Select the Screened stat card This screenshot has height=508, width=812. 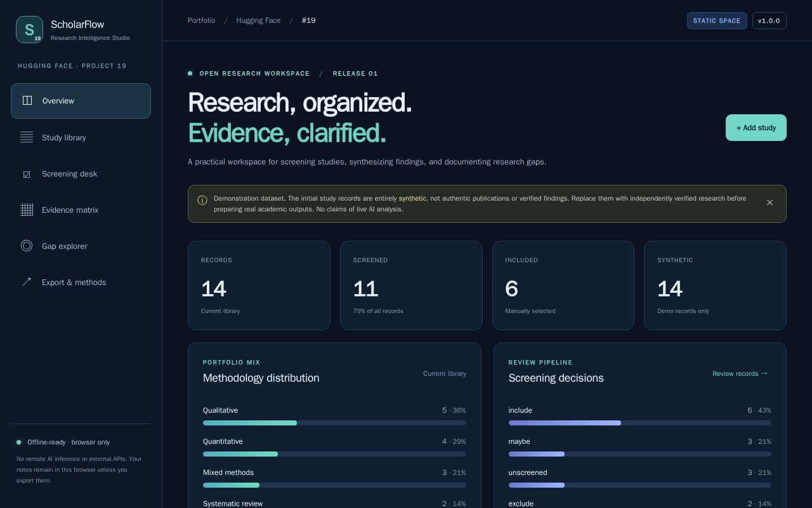pyautogui.click(x=411, y=285)
